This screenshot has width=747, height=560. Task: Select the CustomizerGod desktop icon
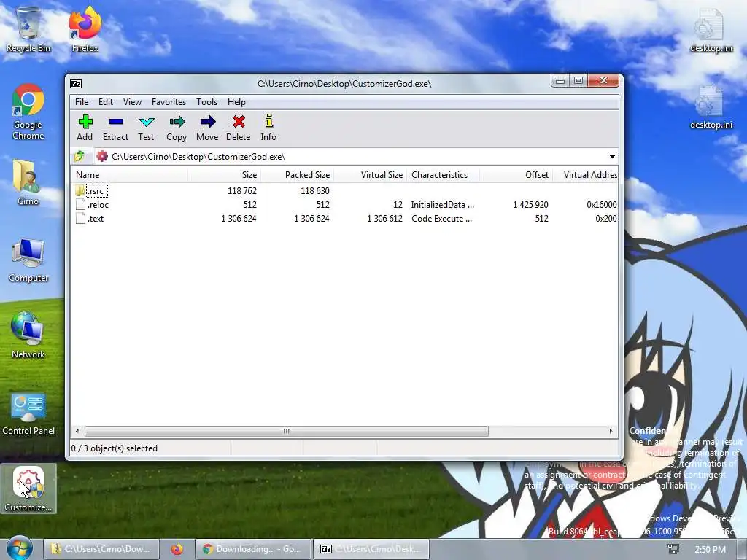[x=28, y=489]
